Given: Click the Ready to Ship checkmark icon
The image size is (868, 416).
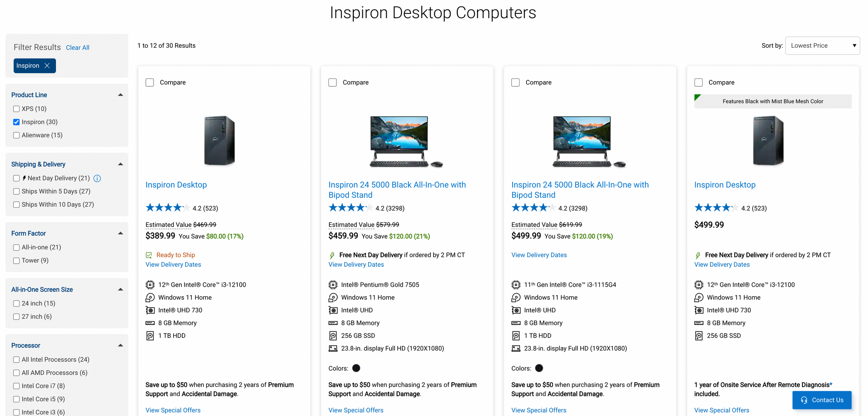Looking at the screenshot, I should [149, 255].
